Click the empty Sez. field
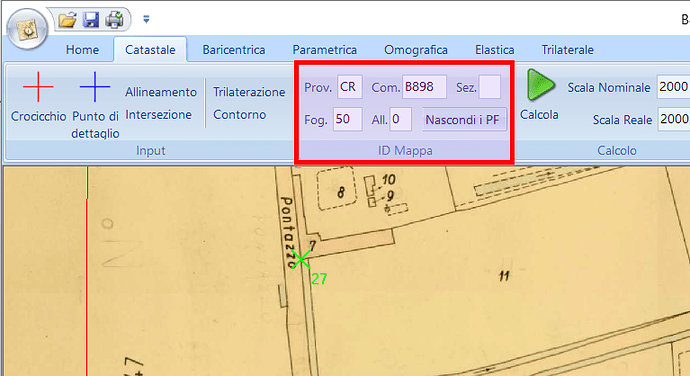The image size is (690, 376). (x=489, y=87)
